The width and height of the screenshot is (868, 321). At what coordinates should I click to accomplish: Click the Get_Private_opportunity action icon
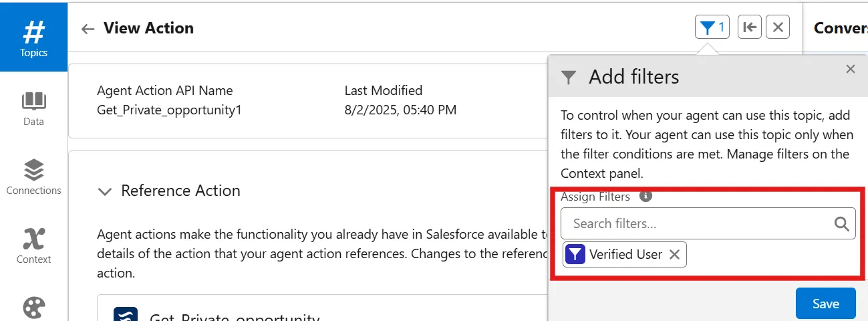[126, 316]
